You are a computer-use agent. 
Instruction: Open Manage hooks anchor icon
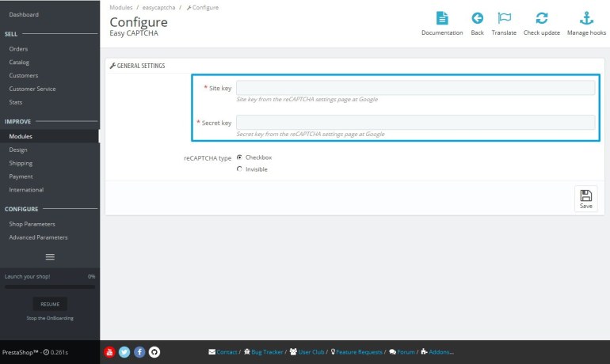click(586, 18)
